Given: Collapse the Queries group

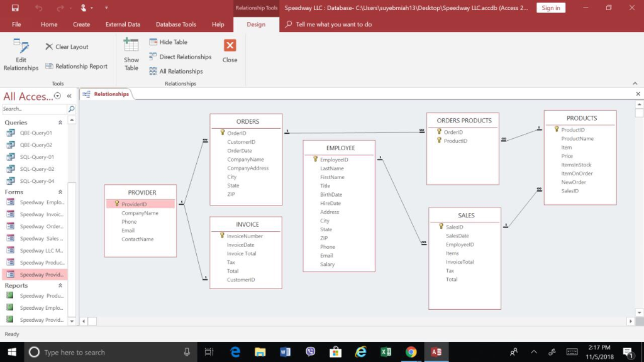Looking at the screenshot, I should (x=60, y=123).
